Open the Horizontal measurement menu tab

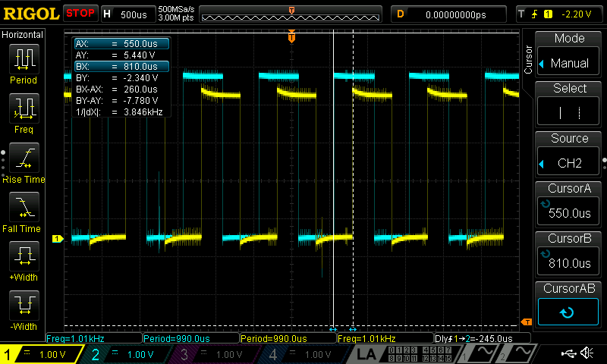tap(23, 35)
